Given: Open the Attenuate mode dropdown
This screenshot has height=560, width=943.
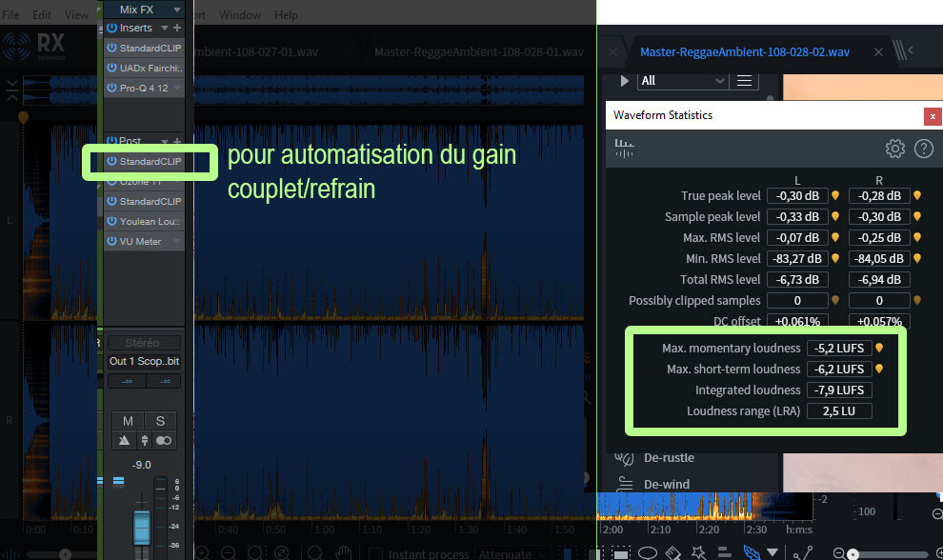Looking at the screenshot, I should [512, 554].
